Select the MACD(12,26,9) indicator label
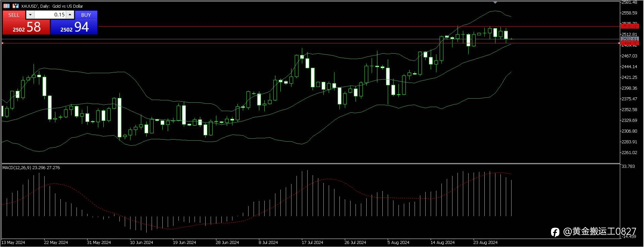The width and height of the screenshot is (644, 247). [x=31, y=167]
